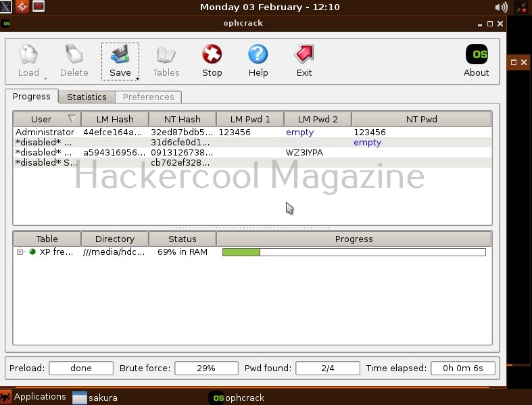Open the Tables book icon
This screenshot has height=405, width=532.
point(166,55)
